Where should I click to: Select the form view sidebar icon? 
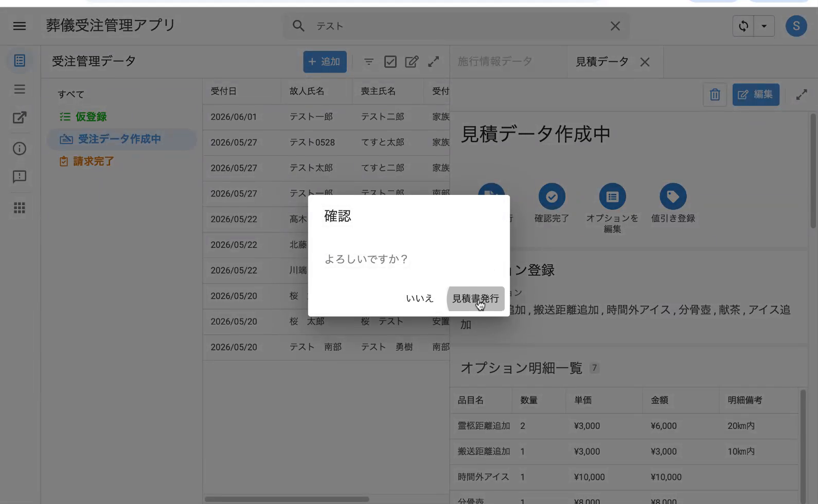(20, 61)
